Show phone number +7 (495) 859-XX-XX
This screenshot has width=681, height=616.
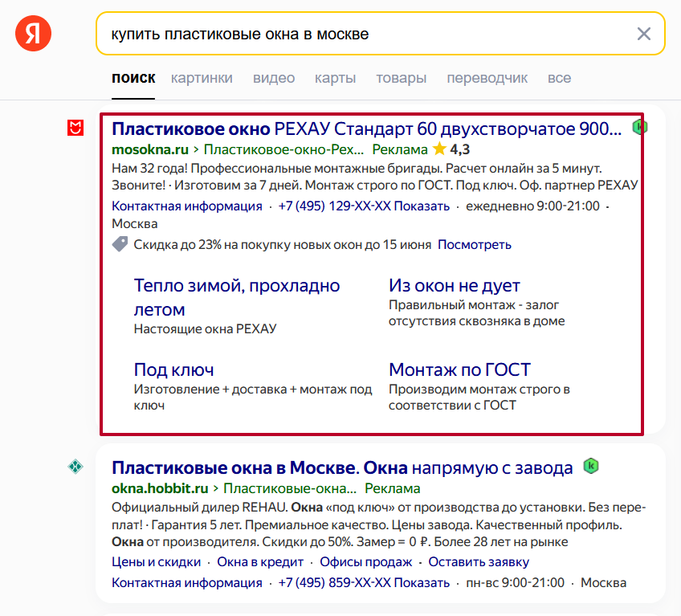point(364,582)
